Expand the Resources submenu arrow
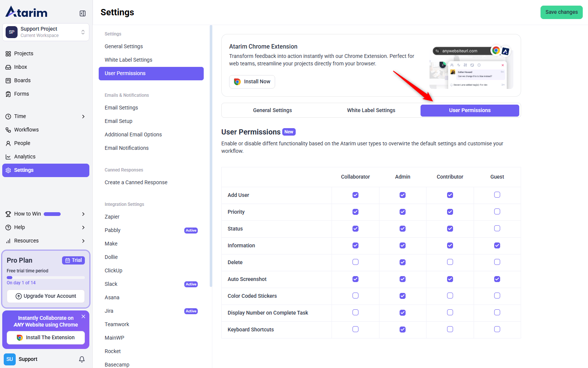Viewport: 588px width, 368px height. tap(83, 241)
